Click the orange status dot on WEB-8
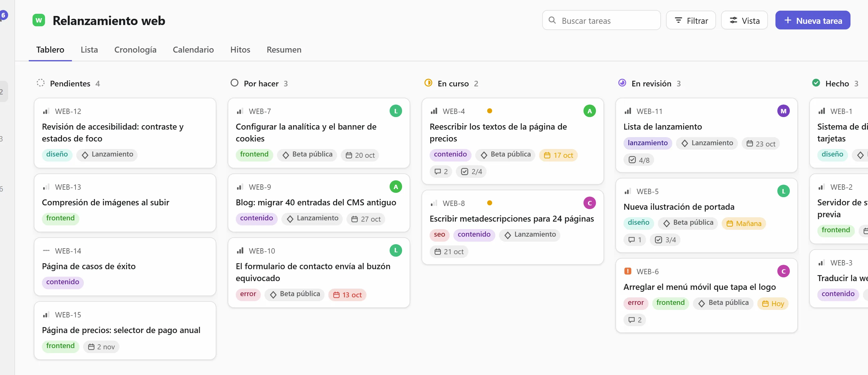Screen dimensions: 868x375 (x=490, y=203)
